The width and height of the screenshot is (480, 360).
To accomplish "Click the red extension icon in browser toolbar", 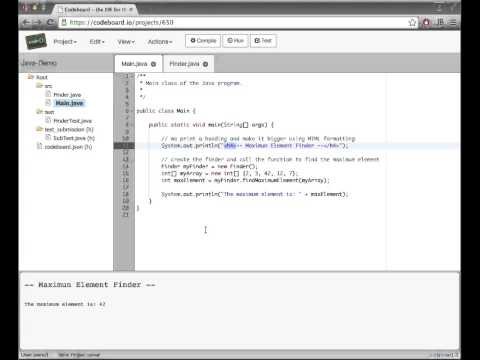I will 426,22.
